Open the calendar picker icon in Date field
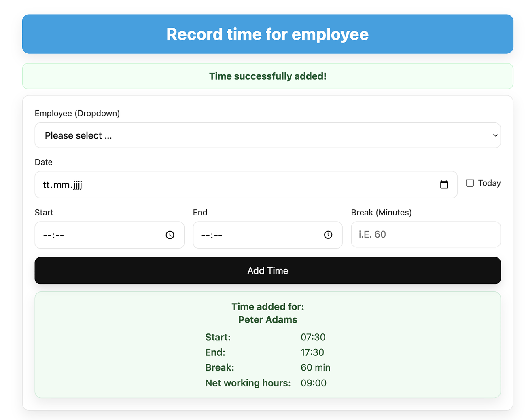The width and height of the screenshot is (526, 420). pos(444,185)
